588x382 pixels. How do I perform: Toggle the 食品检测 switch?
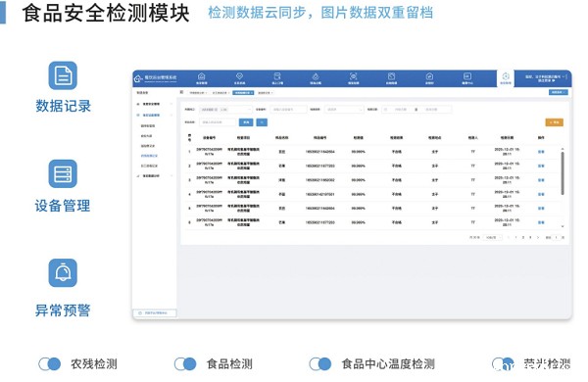click(185, 363)
